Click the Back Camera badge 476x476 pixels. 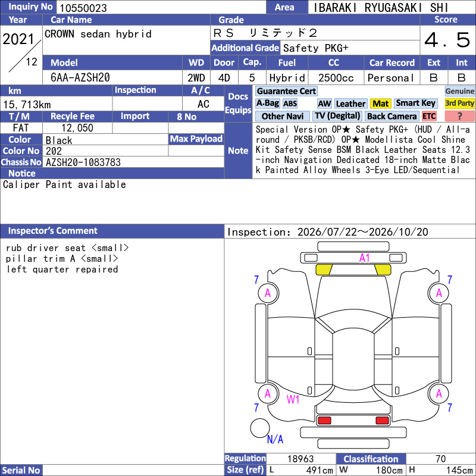(x=392, y=116)
